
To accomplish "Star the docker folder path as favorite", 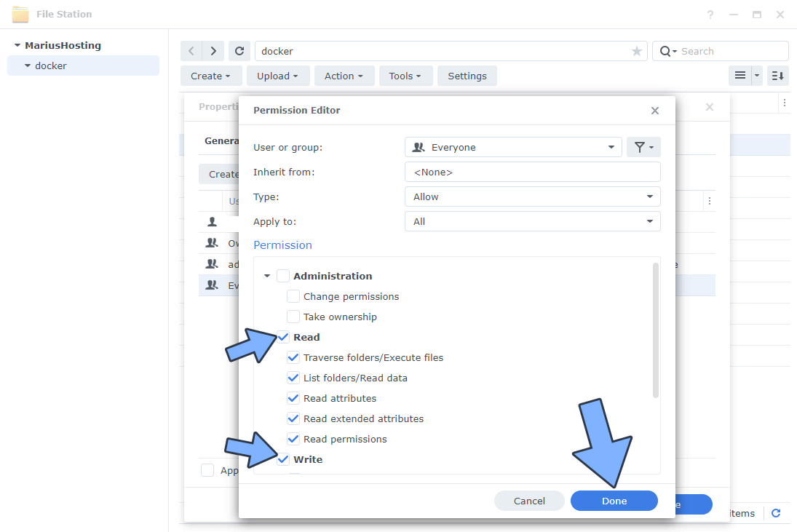I will tap(637, 51).
